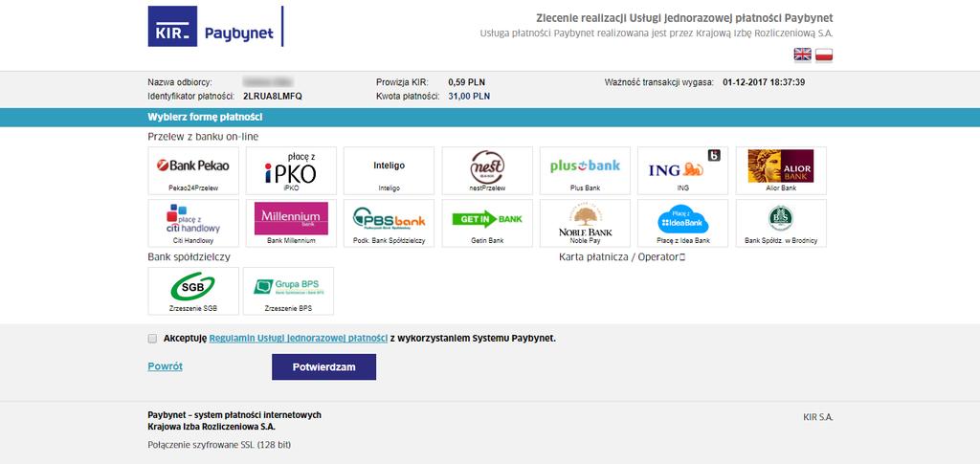This screenshot has width=980, height=464.
Task: Choose Płacę z Idea Bank tile
Action: click(x=682, y=223)
